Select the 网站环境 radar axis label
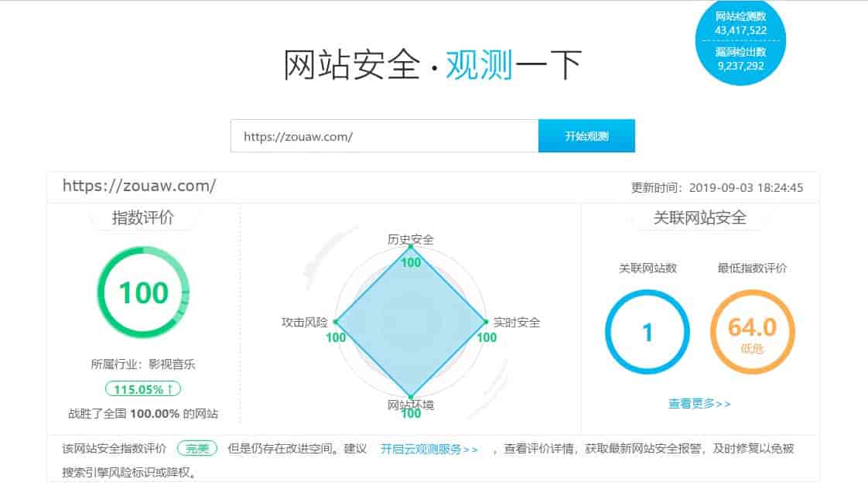Screen dimensions: 868x489 [x=410, y=405]
